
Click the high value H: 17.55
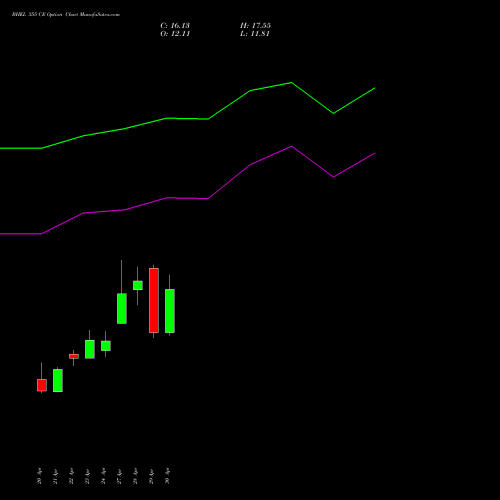tap(255, 26)
